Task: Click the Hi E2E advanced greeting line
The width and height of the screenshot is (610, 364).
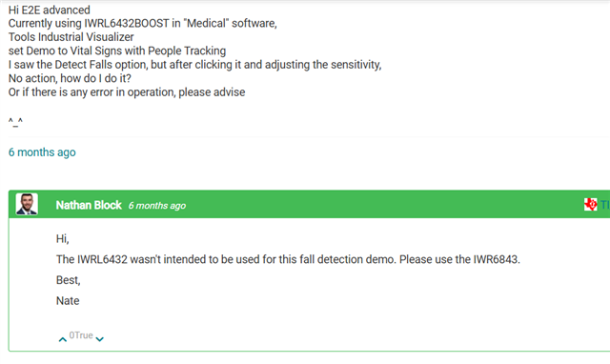Action: [50, 10]
